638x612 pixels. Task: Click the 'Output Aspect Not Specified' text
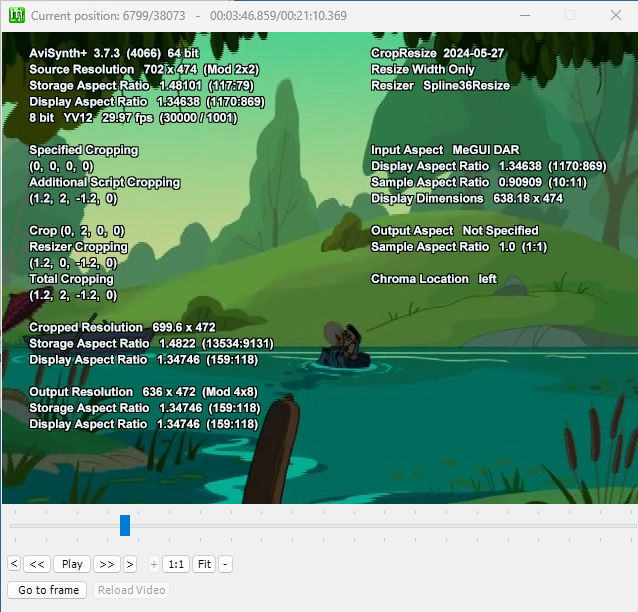(x=454, y=230)
